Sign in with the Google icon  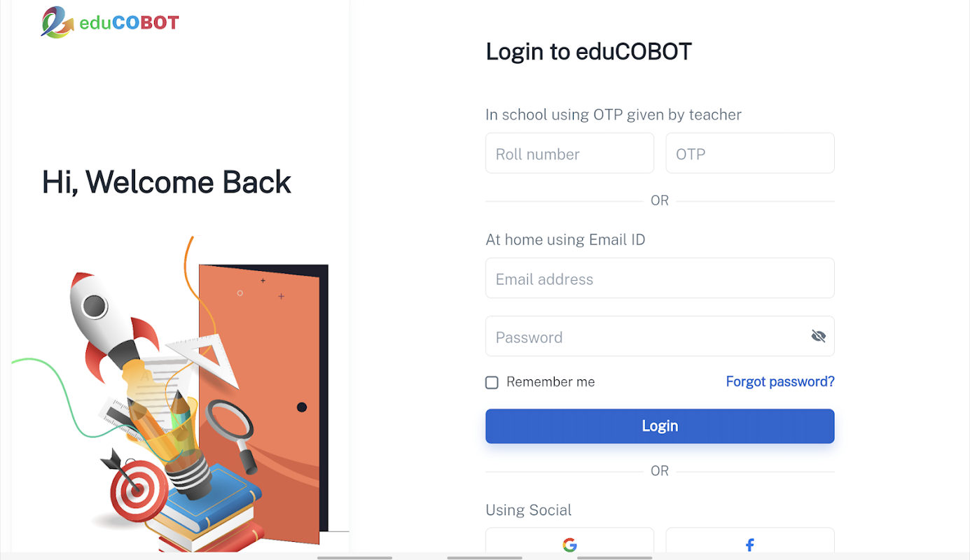point(569,545)
